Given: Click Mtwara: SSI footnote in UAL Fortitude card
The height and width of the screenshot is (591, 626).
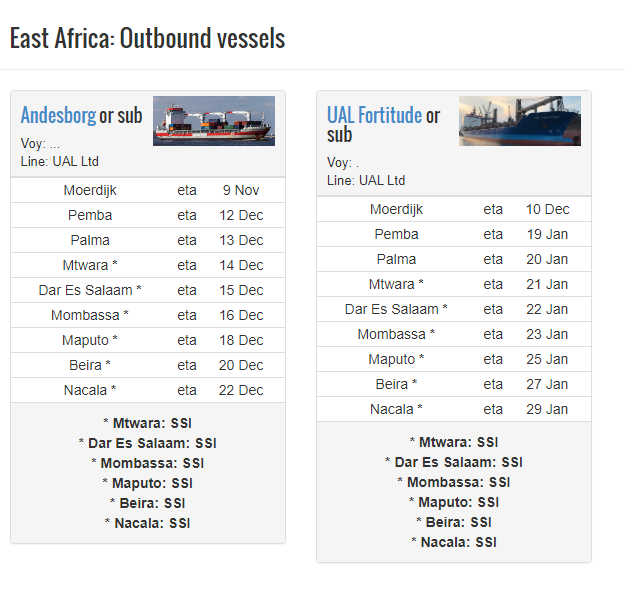Looking at the screenshot, I should click(454, 442).
